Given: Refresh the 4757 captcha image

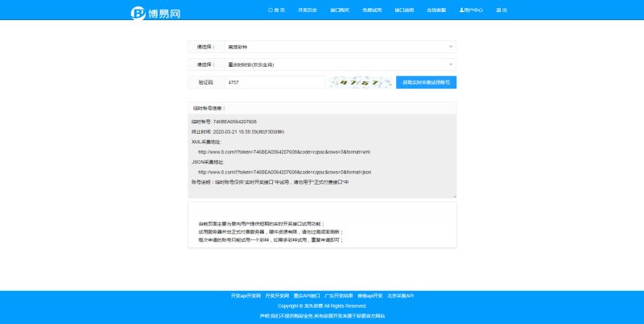Looking at the screenshot, I should 360,82.
